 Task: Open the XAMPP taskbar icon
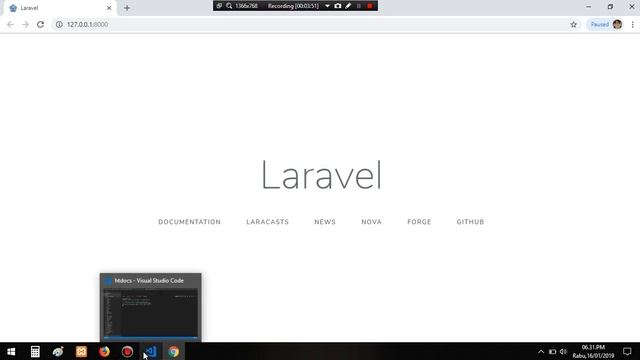coord(81,351)
